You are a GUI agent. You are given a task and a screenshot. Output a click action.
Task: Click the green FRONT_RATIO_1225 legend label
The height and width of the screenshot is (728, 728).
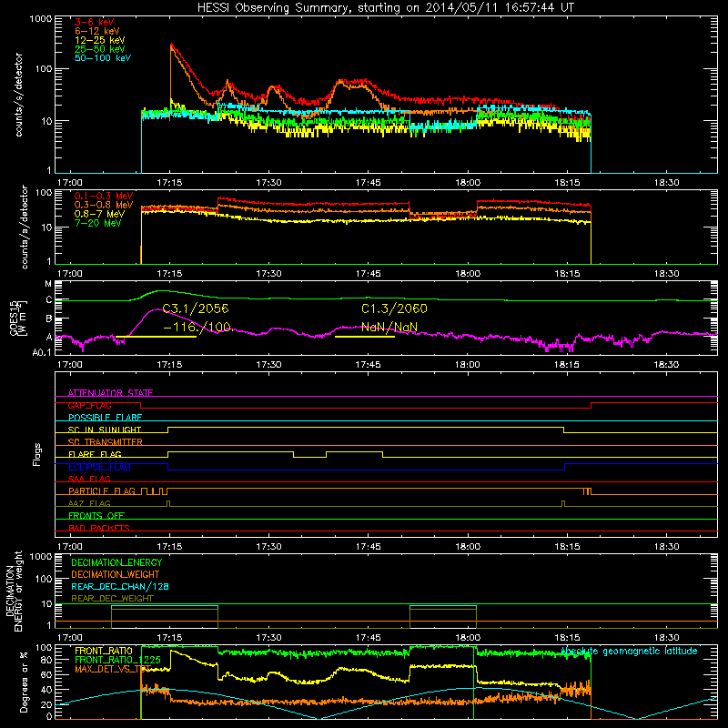click(117, 660)
